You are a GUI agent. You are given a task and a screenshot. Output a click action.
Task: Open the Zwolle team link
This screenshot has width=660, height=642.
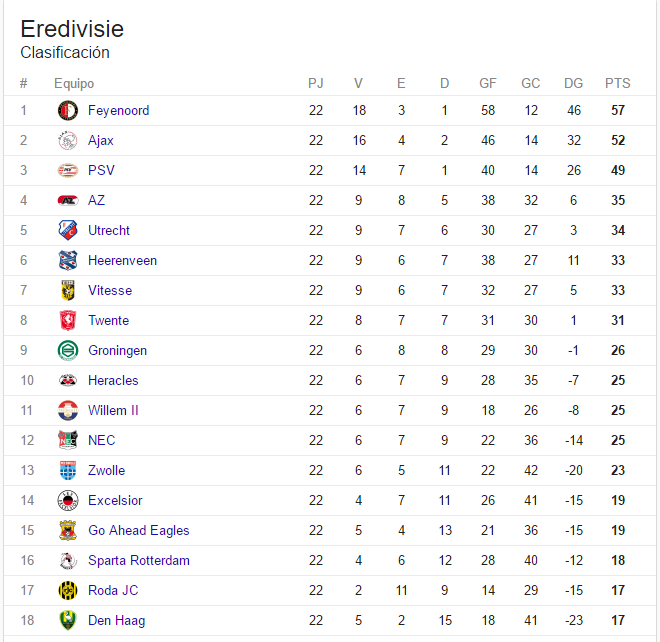click(106, 470)
